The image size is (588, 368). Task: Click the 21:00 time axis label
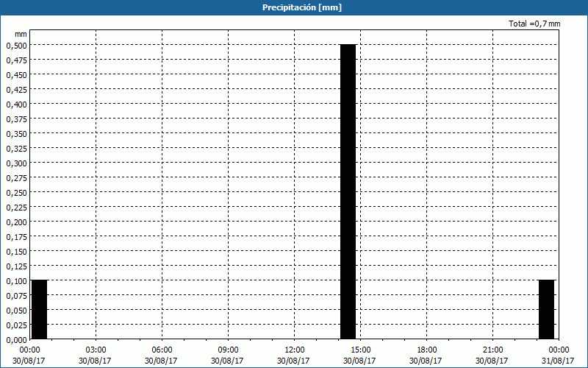492,350
